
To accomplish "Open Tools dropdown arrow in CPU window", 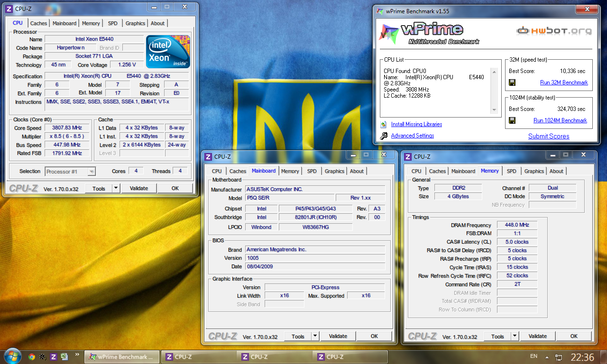I will 116,188.
